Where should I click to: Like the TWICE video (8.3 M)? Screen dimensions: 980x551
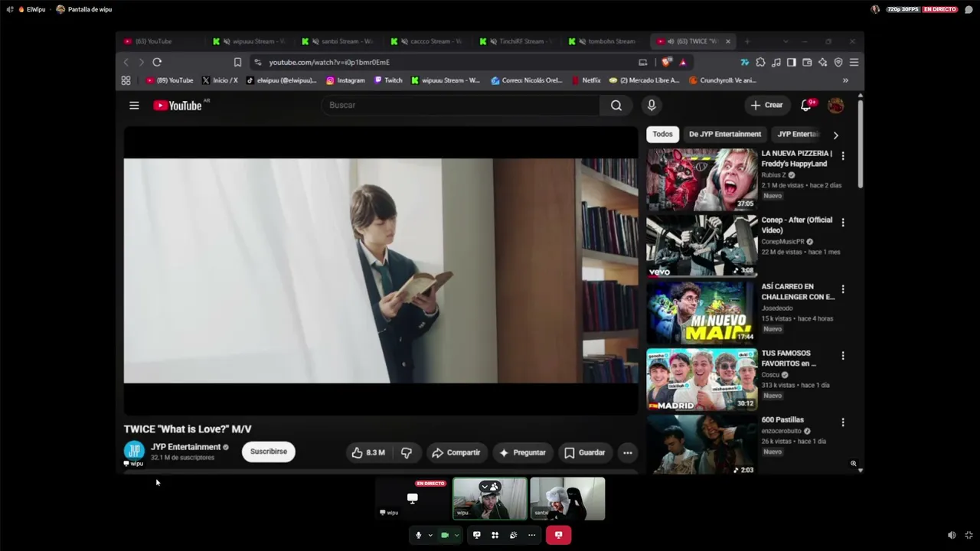tap(368, 452)
